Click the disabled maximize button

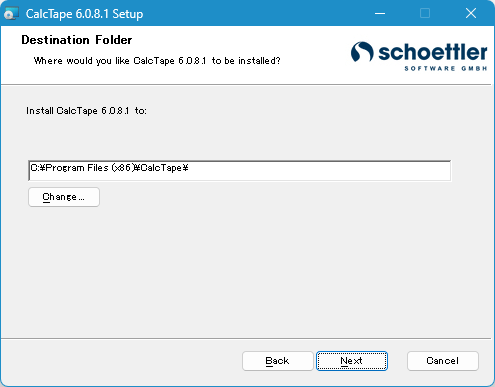tap(425, 13)
